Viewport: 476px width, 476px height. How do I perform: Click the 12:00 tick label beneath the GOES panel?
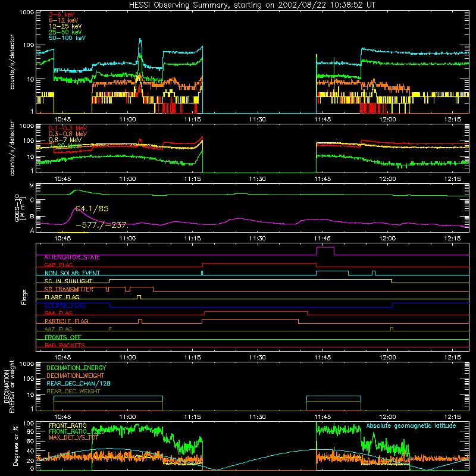point(387,239)
